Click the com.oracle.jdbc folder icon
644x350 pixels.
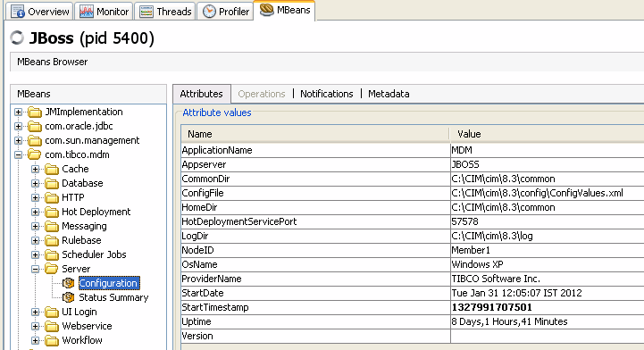point(35,127)
